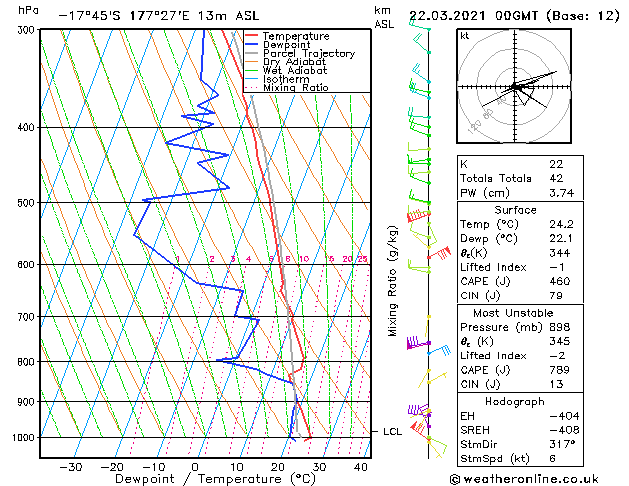Click the surface theta-e value 344

point(560,253)
